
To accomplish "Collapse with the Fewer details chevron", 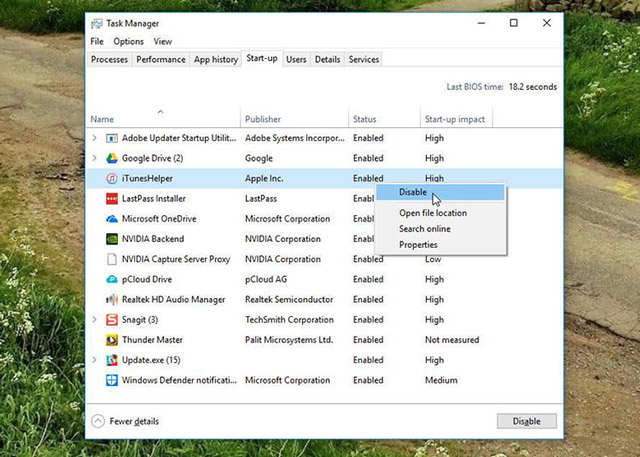I will pos(98,421).
